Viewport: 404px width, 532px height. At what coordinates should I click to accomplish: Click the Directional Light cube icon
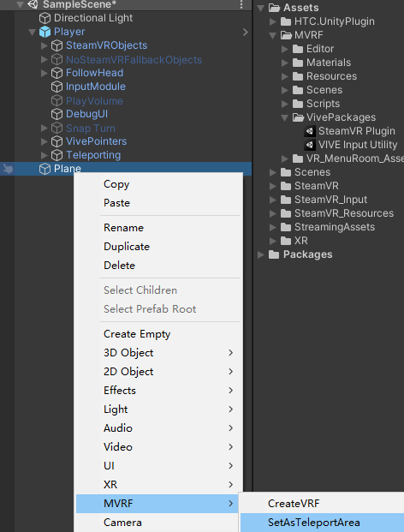[x=45, y=18]
